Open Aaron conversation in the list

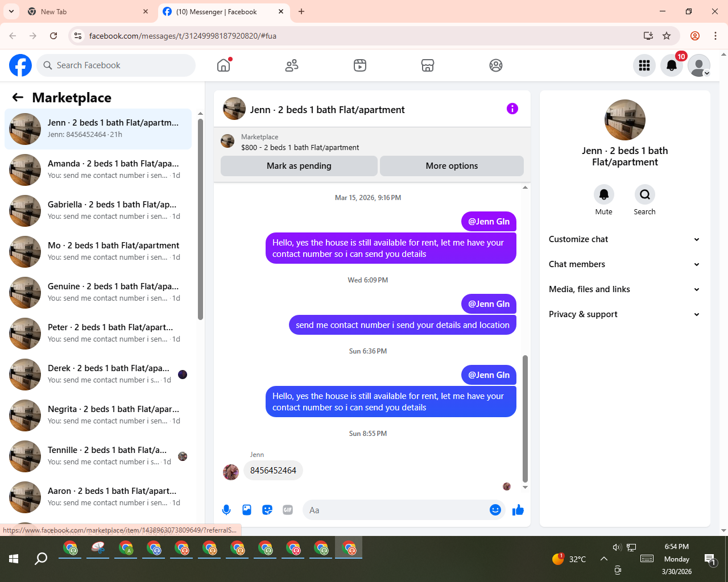pos(98,497)
